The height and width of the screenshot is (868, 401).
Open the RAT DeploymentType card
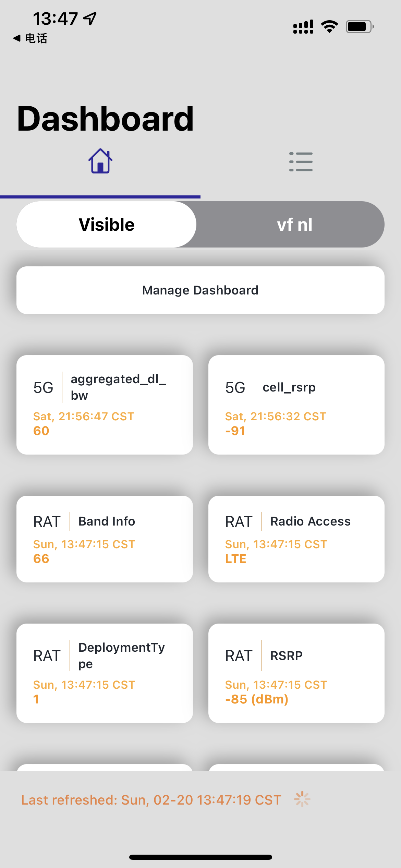click(x=105, y=673)
